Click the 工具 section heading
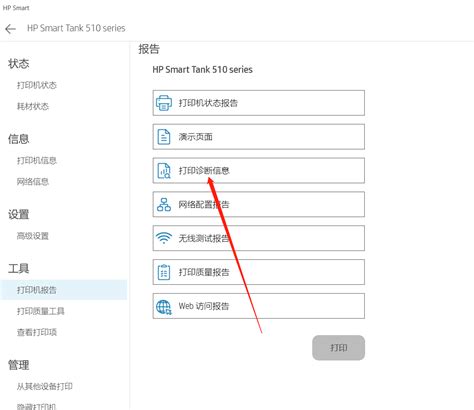This screenshot has height=410, width=474. click(18, 268)
